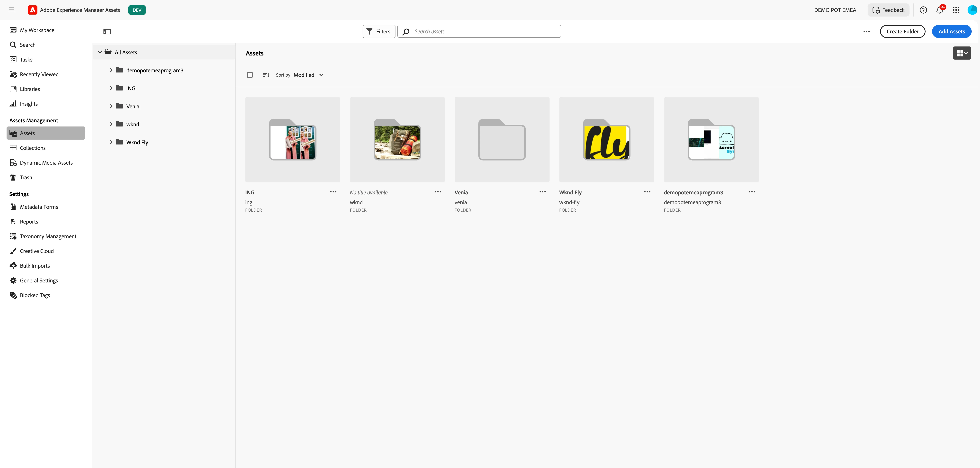Go to My Workspace
The height and width of the screenshot is (468, 980).
tap(46, 30)
